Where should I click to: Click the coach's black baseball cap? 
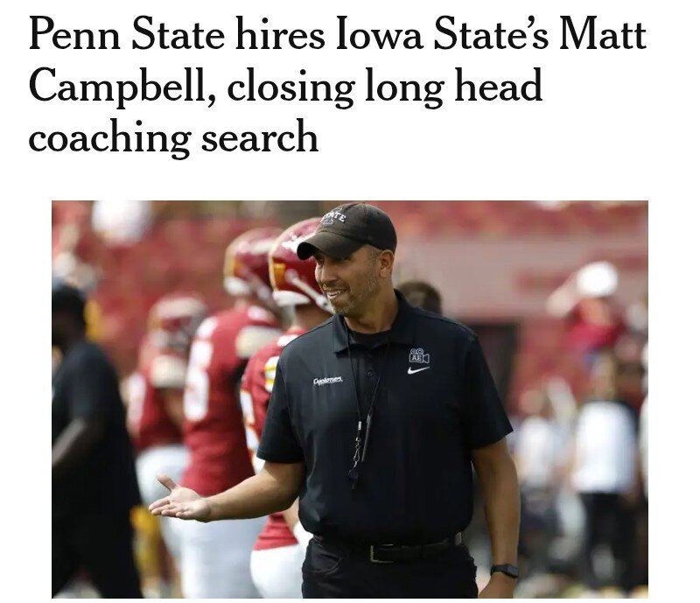point(346,230)
